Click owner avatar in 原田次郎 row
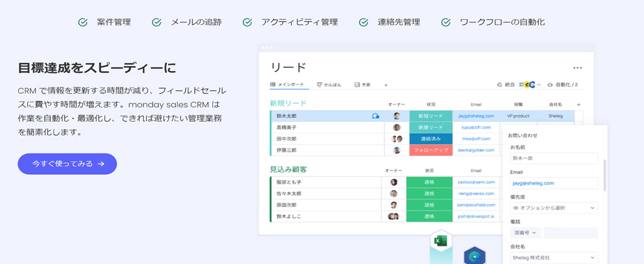Screen dimensions: 644x264 pyautogui.click(x=394, y=205)
